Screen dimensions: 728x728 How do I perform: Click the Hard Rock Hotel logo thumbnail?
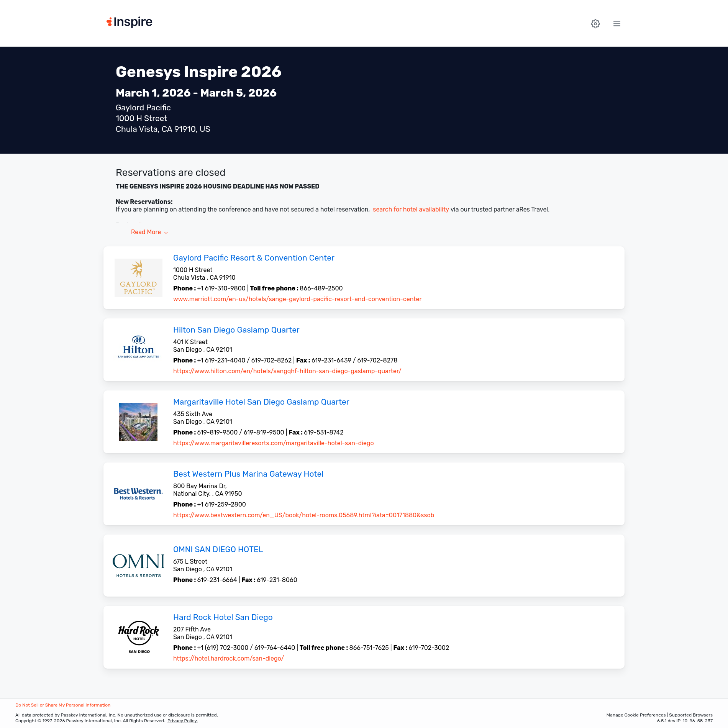click(x=139, y=637)
